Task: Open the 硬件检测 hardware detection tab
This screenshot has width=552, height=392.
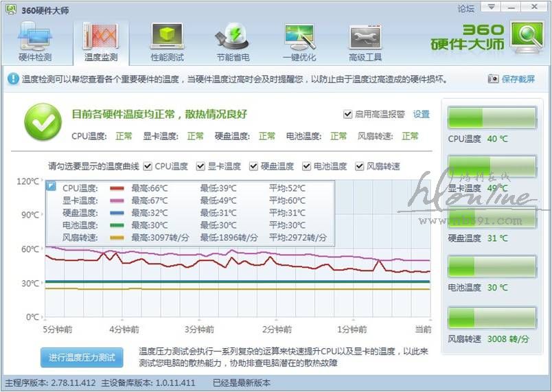Action: [x=35, y=41]
